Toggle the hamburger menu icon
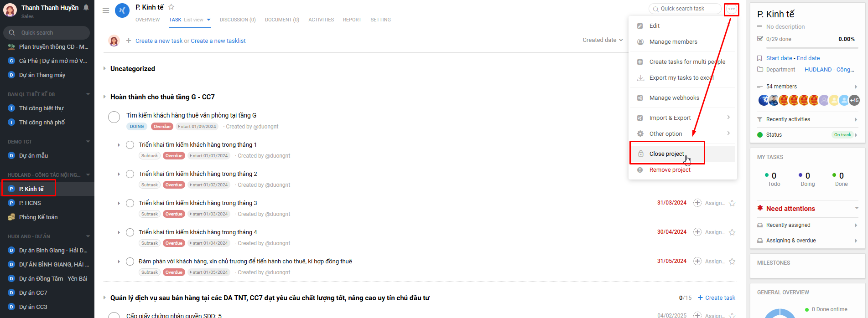The width and height of the screenshot is (868, 318). pyautogui.click(x=106, y=10)
